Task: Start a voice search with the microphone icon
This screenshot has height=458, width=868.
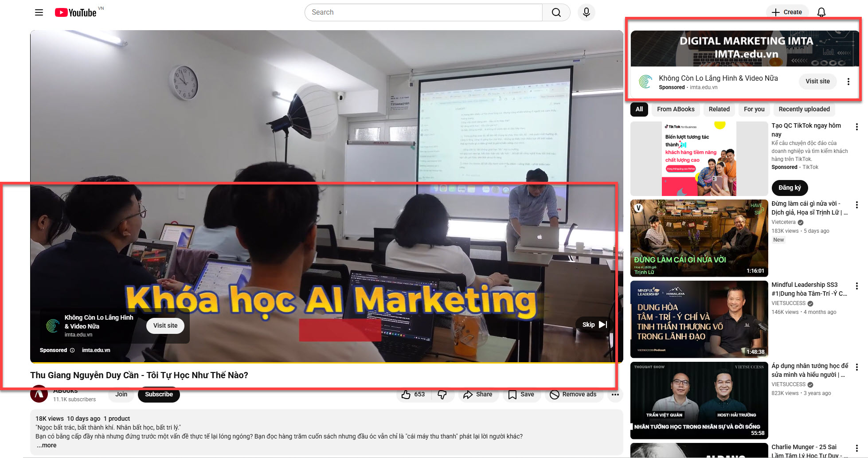Action: point(586,12)
